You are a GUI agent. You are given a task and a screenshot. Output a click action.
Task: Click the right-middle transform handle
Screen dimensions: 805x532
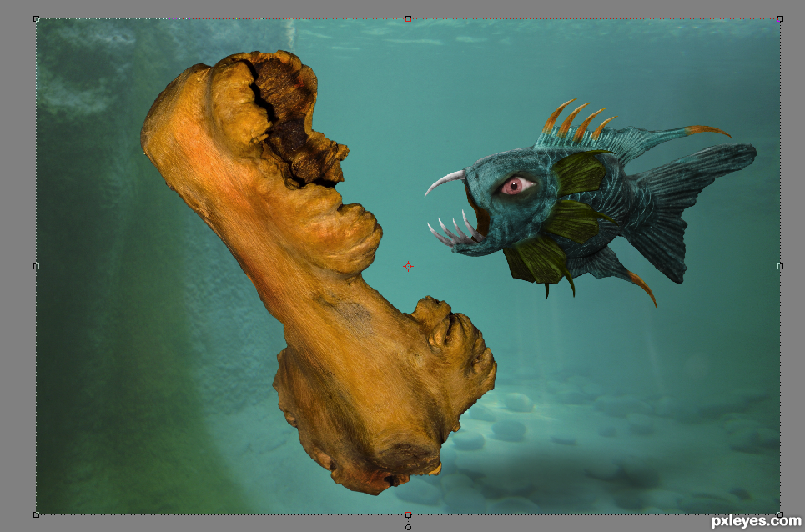780,266
